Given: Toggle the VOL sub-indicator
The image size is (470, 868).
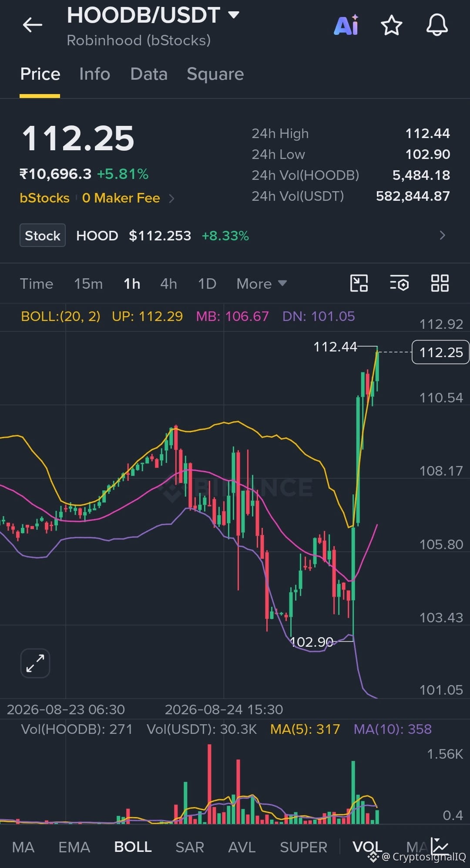Looking at the screenshot, I should click(367, 847).
